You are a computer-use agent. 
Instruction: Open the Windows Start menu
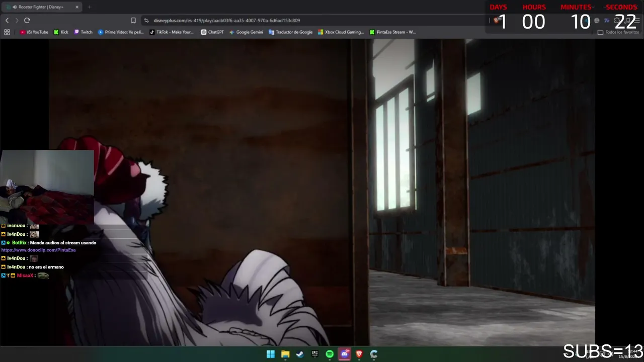(x=271, y=354)
